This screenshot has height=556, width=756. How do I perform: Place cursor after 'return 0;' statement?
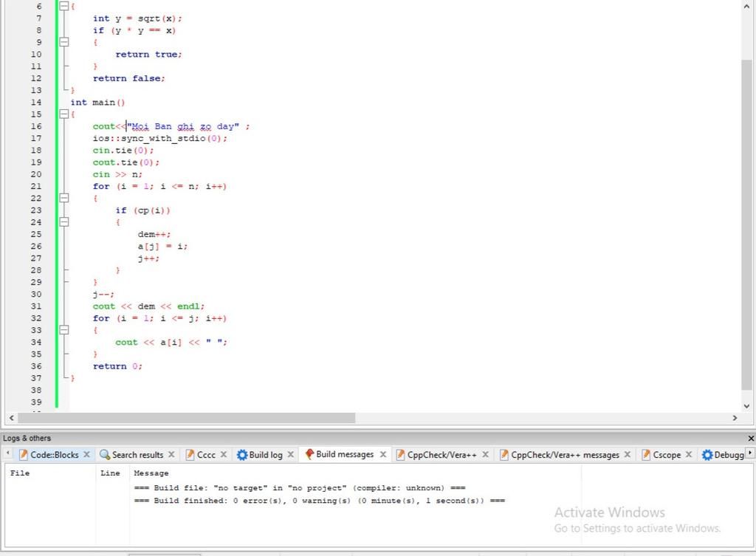[x=143, y=366]
